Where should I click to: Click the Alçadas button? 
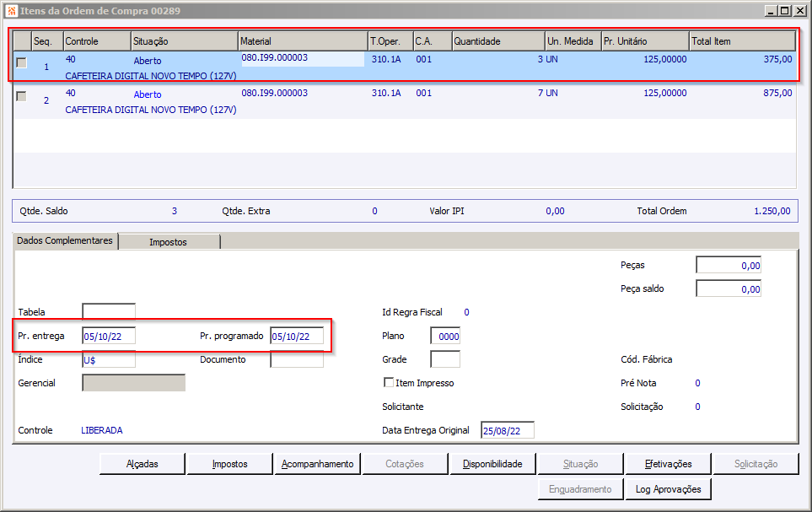click(142, 464)
